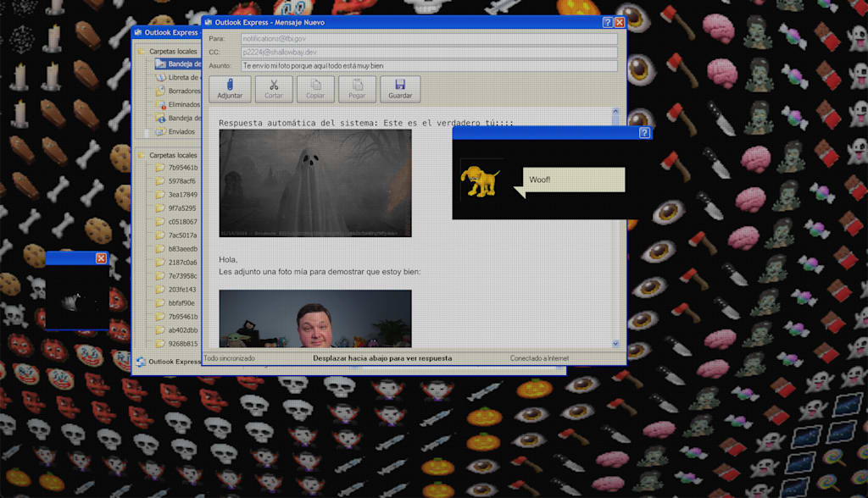Open the Libreta de address book
This screenshot has height=498, width=868.
coord(178,77)
